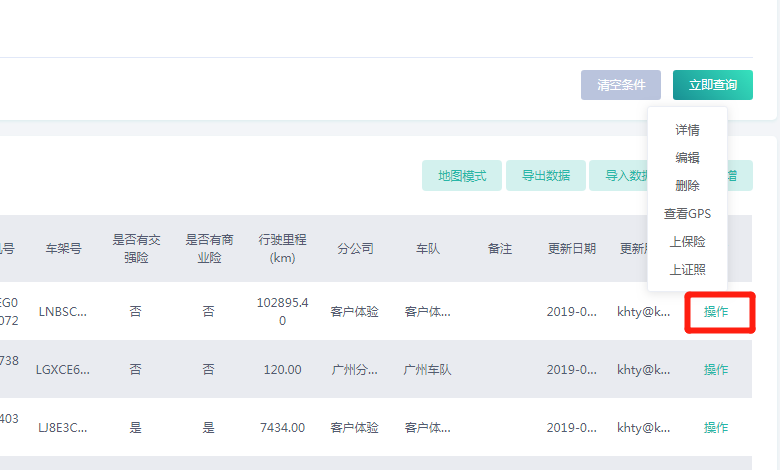
Task: Select the 广州车队 fleet cell
Action: pyautogui.click(x=428, y=370)
